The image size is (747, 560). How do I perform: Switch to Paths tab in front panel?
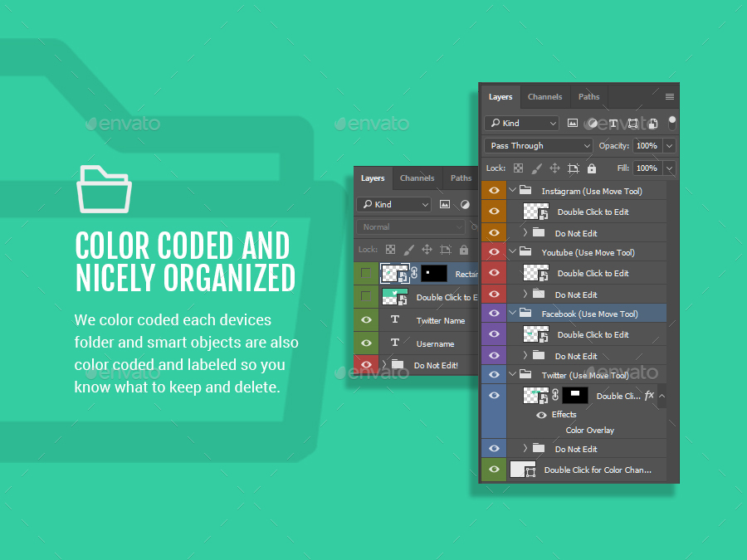click(588, 97)
